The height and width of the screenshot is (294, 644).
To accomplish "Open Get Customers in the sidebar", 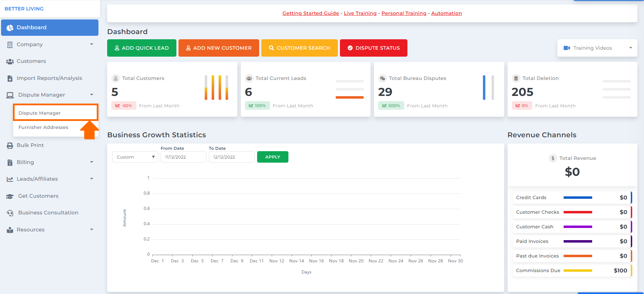I will (x=50, y=196).
